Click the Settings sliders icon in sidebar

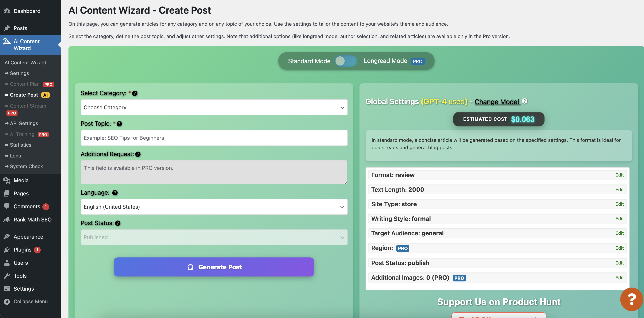pyautogui.click(x=7, y=288)
